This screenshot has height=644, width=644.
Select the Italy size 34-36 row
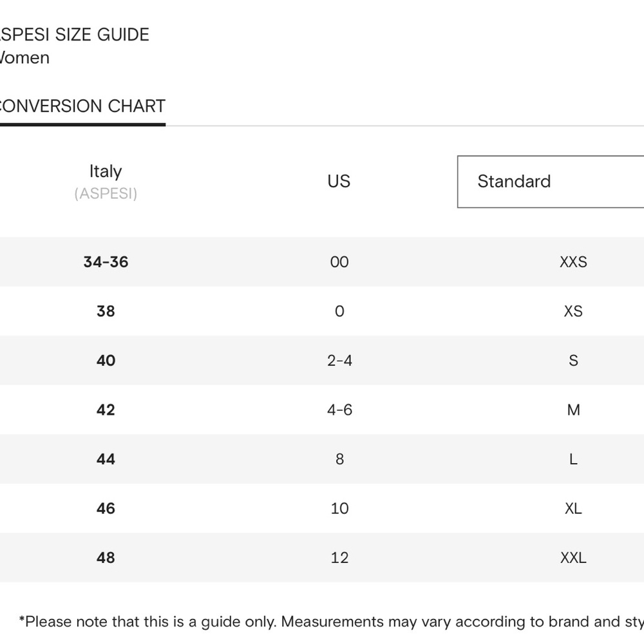coord(322,261)
